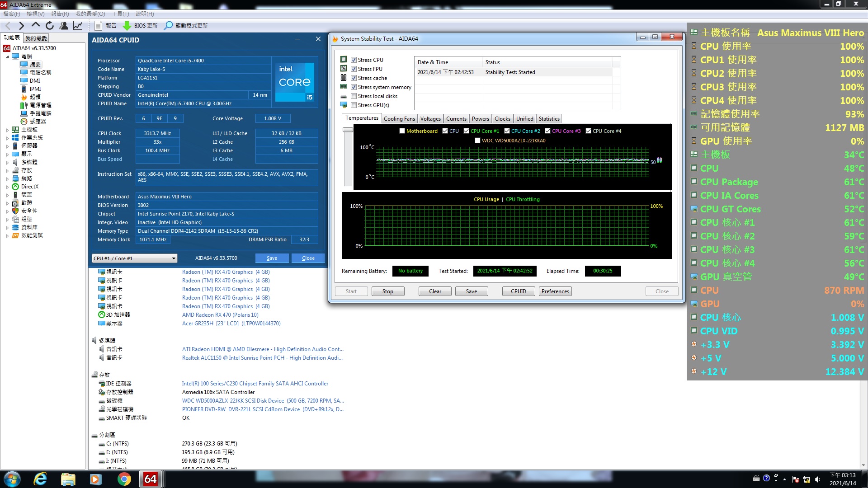The image size is (868, 488).
Task: Select the Temperatures tab in stability test
Action: point(361,118)
